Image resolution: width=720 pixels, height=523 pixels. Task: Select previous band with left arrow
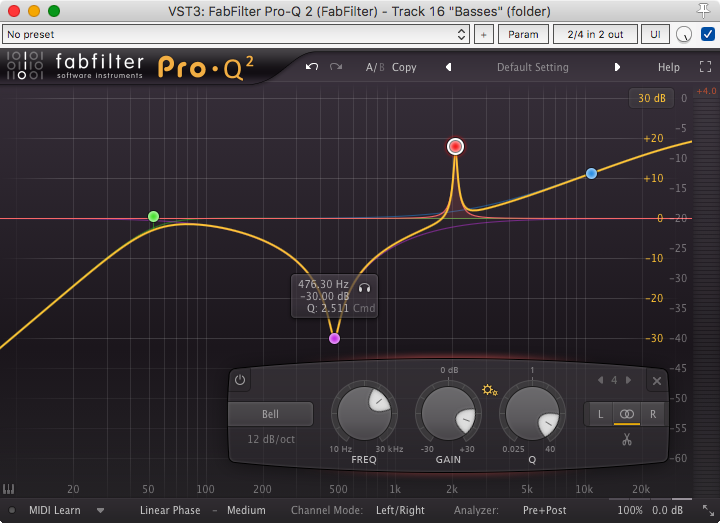click(600, 380)
